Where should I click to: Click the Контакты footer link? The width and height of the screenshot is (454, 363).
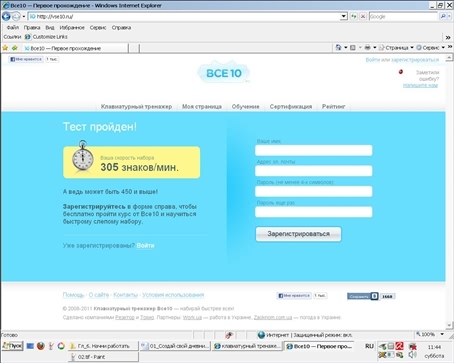coord(126,295)
